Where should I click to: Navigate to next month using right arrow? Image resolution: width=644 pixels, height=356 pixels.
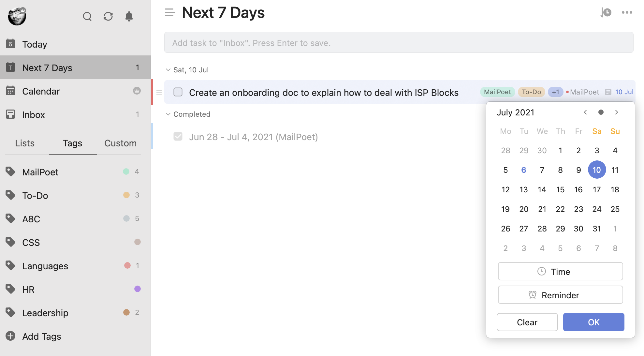(x=616, y=113)
